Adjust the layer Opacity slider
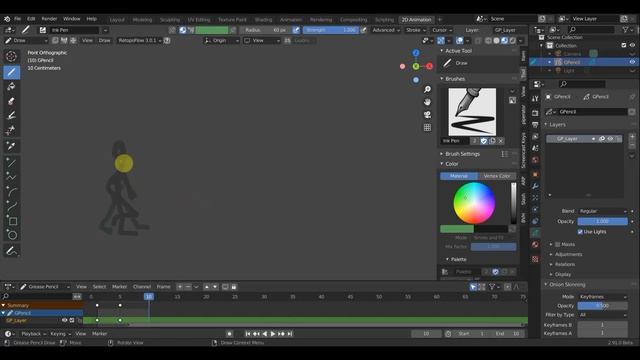The image size is (640, 360). [602, 221]
